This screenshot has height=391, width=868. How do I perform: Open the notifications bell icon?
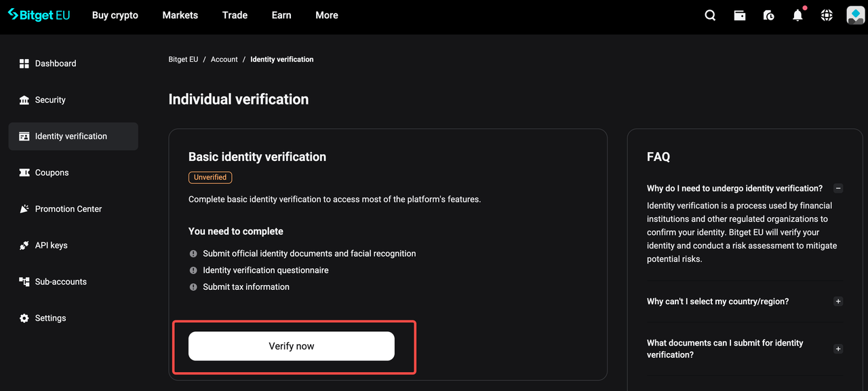point(798,15)
